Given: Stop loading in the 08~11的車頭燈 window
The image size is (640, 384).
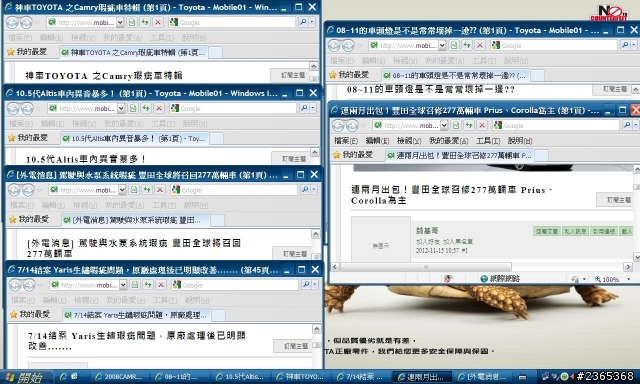Looking at the screenshot, I should click(480, 45).
